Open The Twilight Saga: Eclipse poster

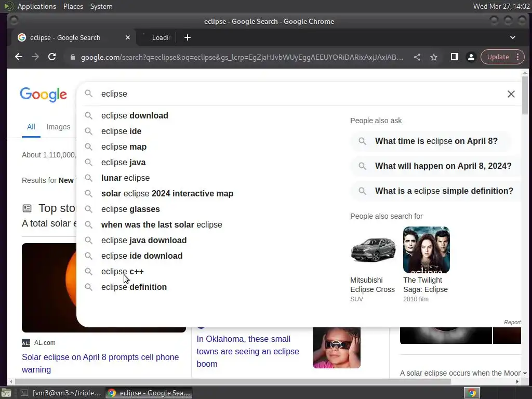pos(427,250)
